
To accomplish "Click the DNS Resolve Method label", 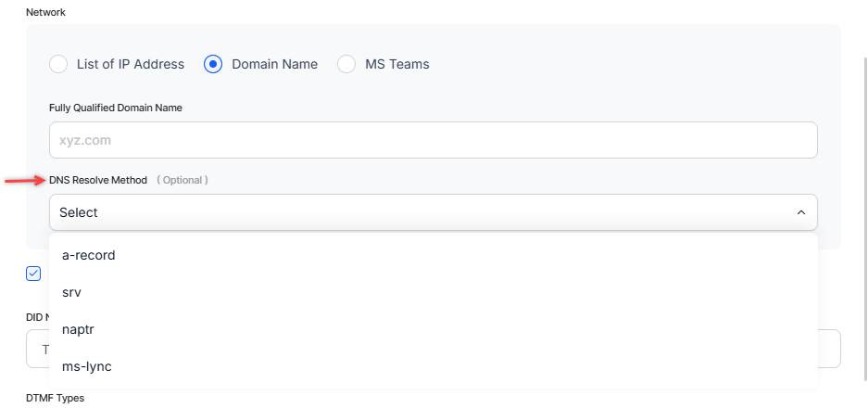I will tap(98, 180).
